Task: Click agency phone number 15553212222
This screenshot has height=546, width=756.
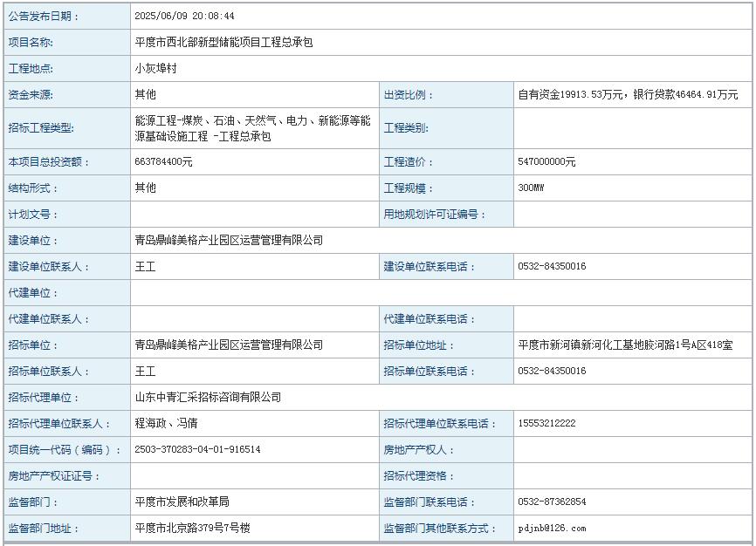Action: [546, 424]
